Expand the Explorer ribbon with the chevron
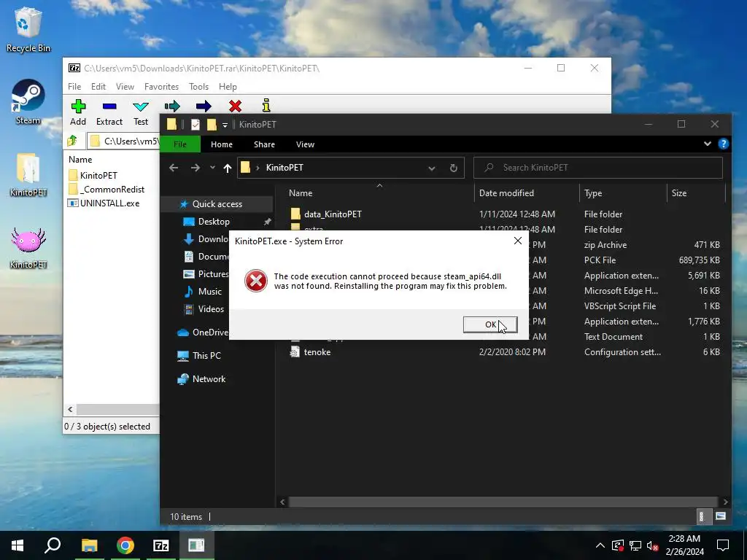This screenshot has width=747, height=560. click(708, 144)
